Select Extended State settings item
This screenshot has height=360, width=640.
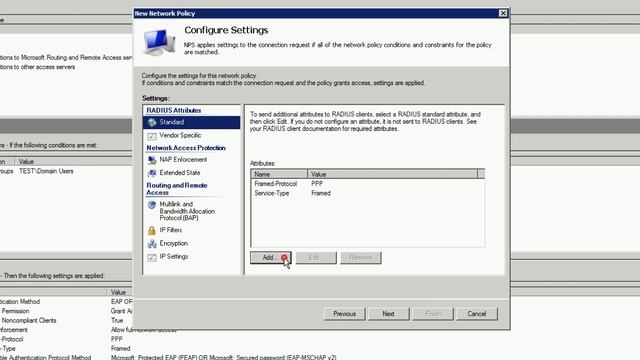click(180, 173)
